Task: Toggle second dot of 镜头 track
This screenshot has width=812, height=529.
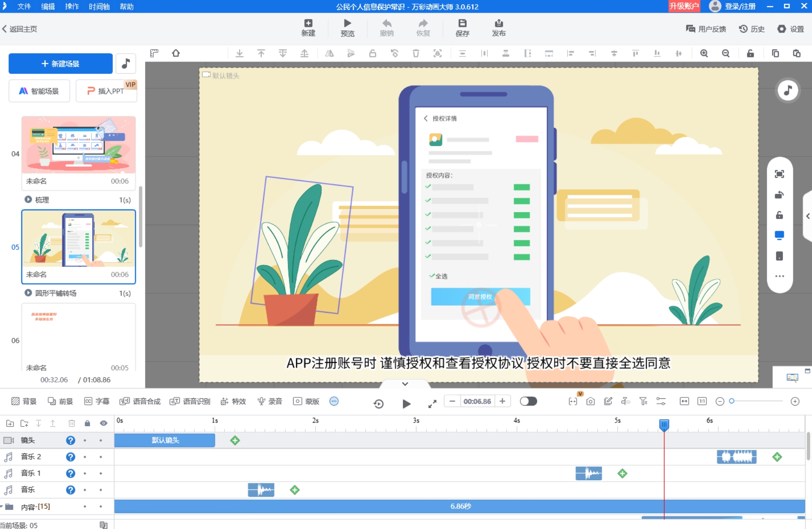Action: click(x=101, y=440)
